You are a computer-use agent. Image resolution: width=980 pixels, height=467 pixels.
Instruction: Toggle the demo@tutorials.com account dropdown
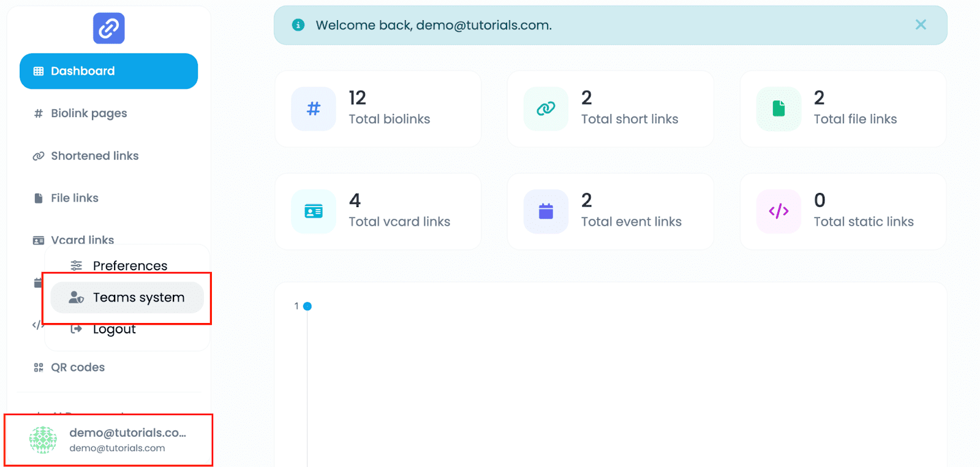tap(108, 440)
